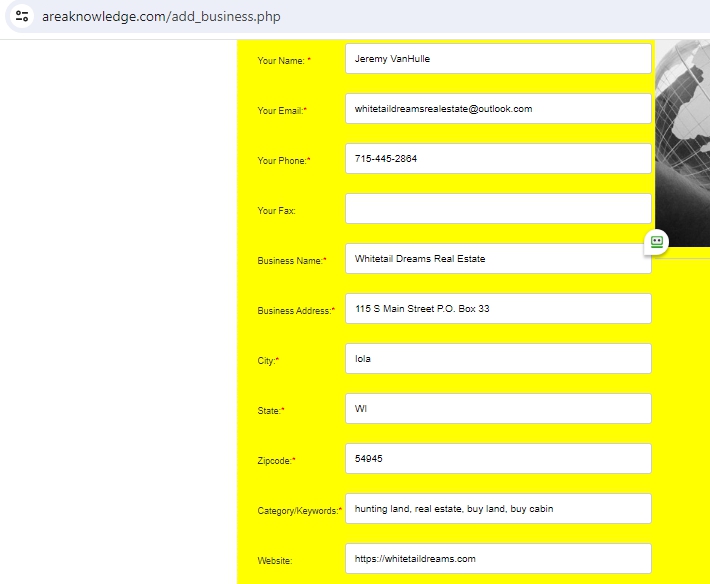710x584 pixels.
Task: Click the "Category/Keywords:" text label
Action: 299,511
